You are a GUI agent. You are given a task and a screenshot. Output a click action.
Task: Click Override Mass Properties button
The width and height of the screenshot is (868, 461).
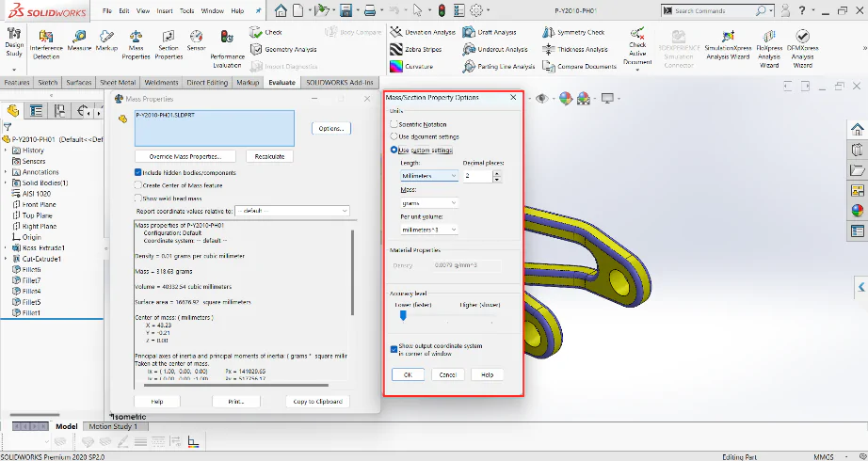click(x=185, y=156)
